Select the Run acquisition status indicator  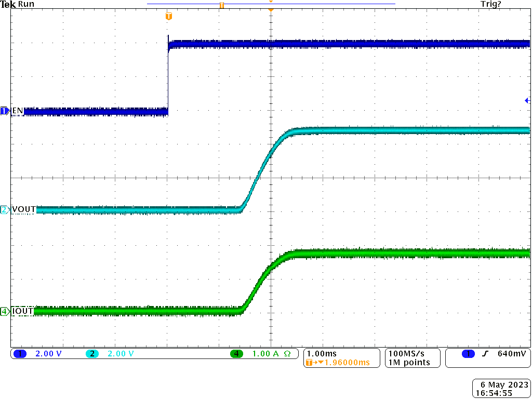[x=25, y=4]
